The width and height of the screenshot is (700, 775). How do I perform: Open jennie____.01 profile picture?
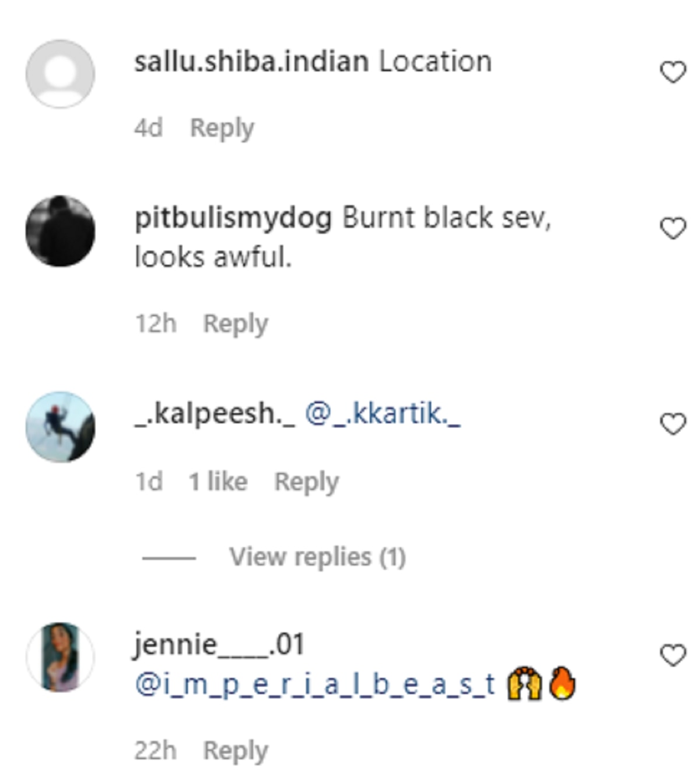tap(60, 657)
